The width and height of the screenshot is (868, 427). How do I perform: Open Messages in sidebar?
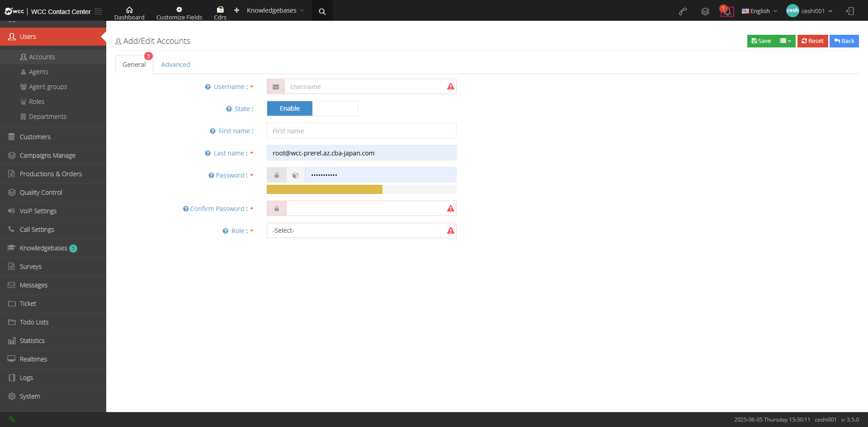point(53,285)
